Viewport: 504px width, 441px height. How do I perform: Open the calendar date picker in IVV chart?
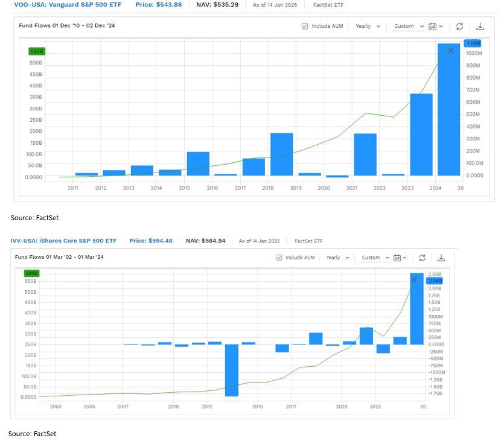pyautogui.click(x=397, y=258)
